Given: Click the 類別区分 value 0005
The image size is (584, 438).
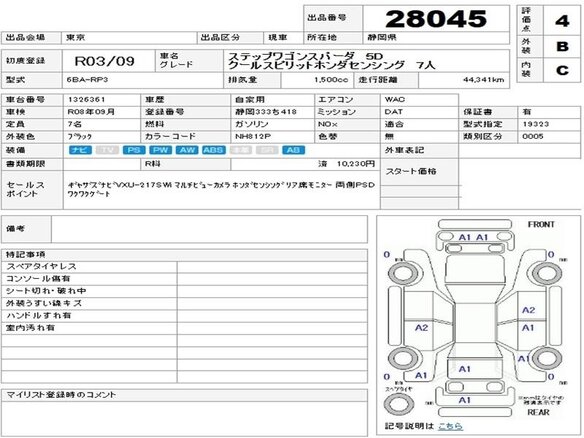Looking at the screenshot, I should pos(533,136).
